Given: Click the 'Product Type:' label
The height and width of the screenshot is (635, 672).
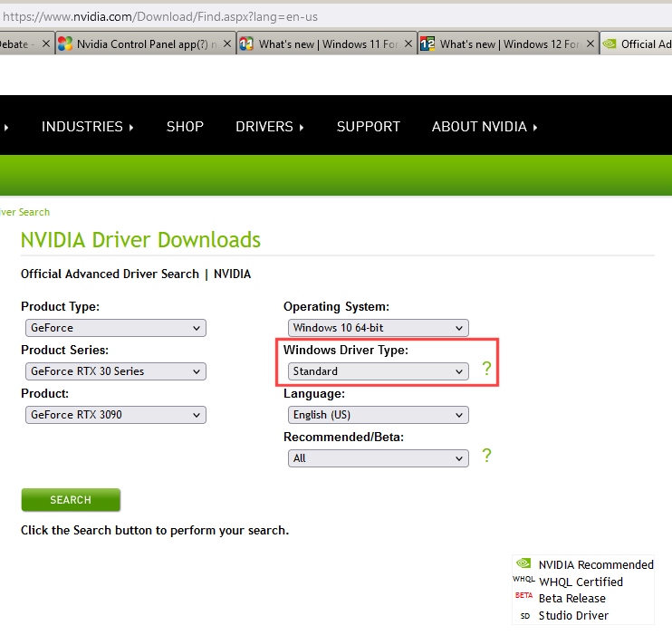Looking at the screenshot, I should (x=60, y=306).
